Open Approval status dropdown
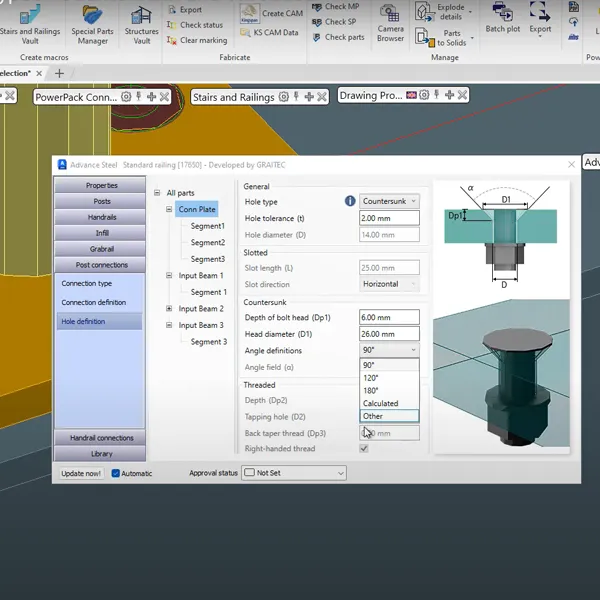600x600 pixels. tap(294, 473)
